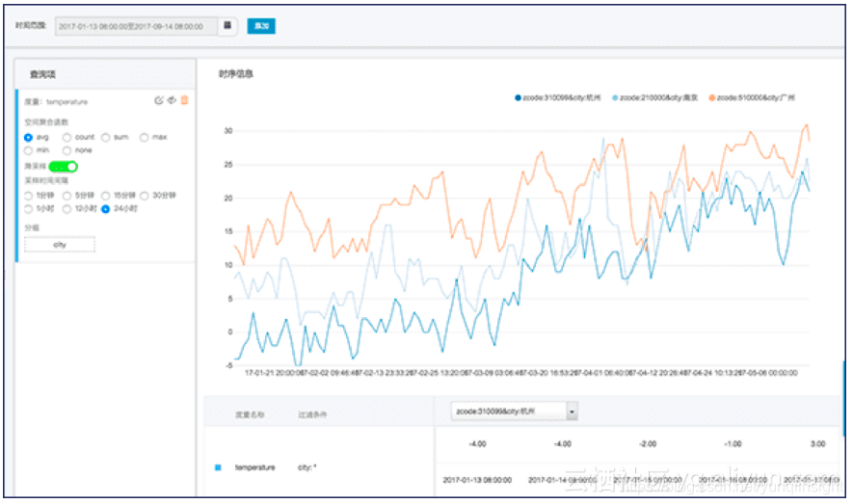Viewport: 853px width, 504px height.
Task: Click the temperature cell in metric table
Action: coord(254,467)
